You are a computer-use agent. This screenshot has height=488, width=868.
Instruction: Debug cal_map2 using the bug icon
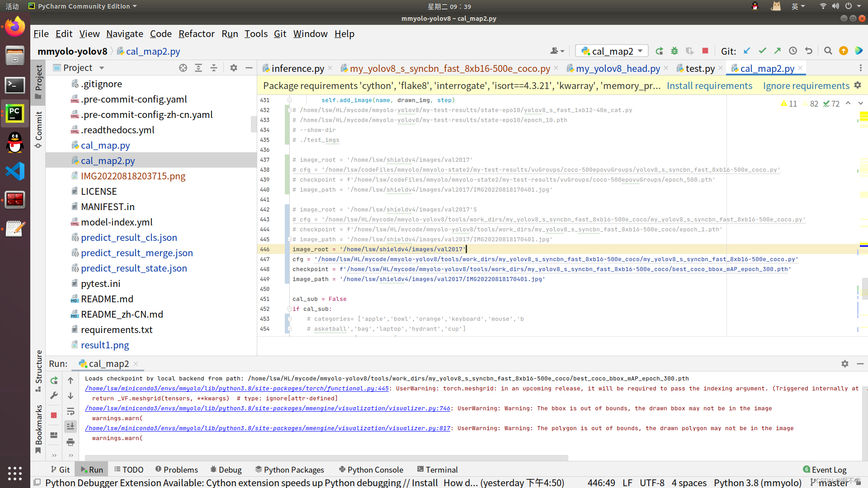pyautogui.click(x=674, y=51)
